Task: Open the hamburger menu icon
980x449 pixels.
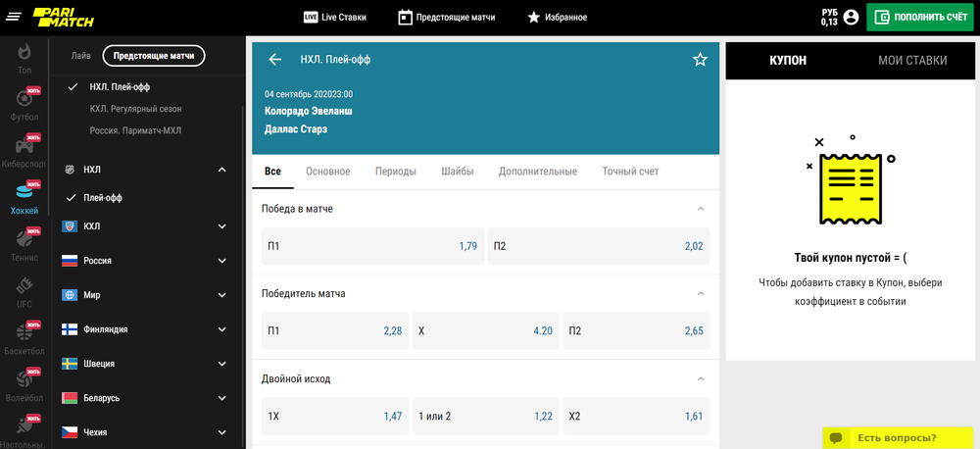Action: coord(14,17)
